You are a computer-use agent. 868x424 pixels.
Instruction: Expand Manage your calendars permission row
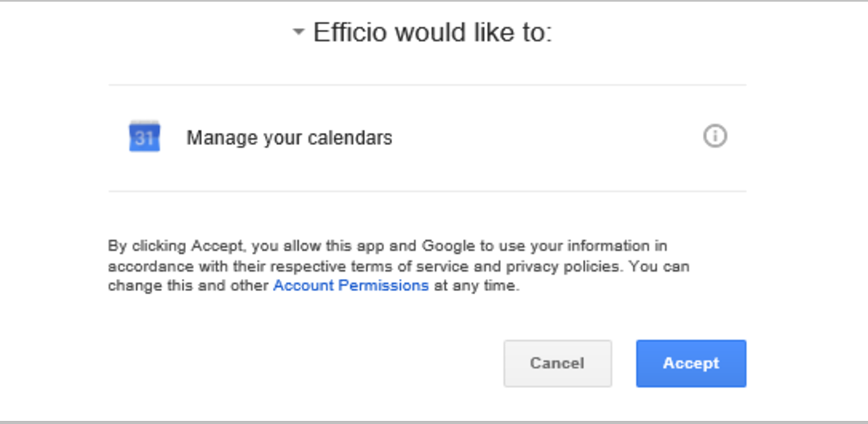(428, 138)
